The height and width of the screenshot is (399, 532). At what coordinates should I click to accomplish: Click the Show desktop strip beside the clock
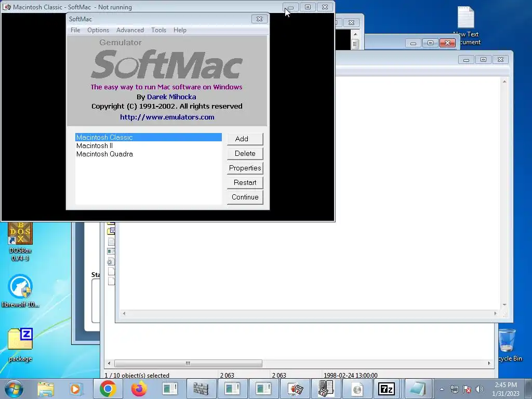[528, 389]
